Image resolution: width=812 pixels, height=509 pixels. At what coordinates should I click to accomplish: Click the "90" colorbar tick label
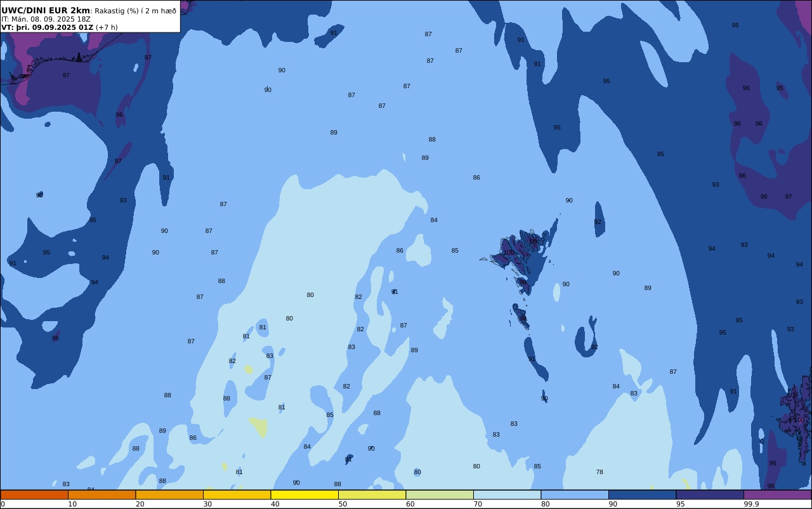pos(613,504)
